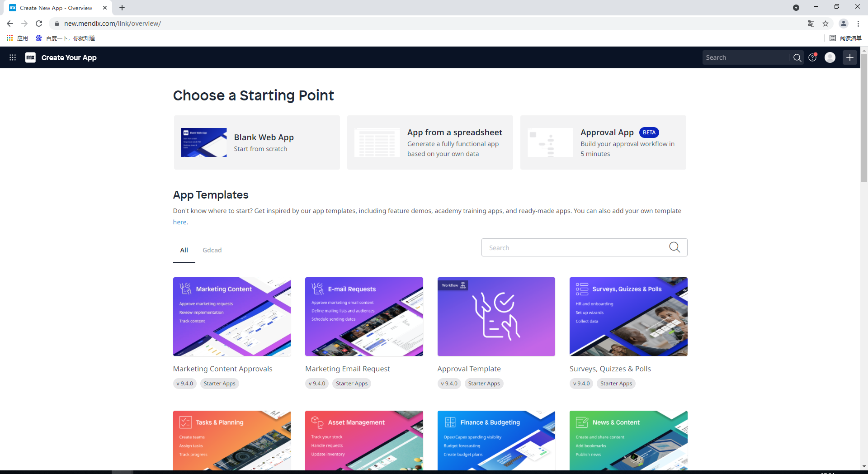Click the apps bookmark grid icon
Viewport: 868px width, 474px height.
point(9,38)
